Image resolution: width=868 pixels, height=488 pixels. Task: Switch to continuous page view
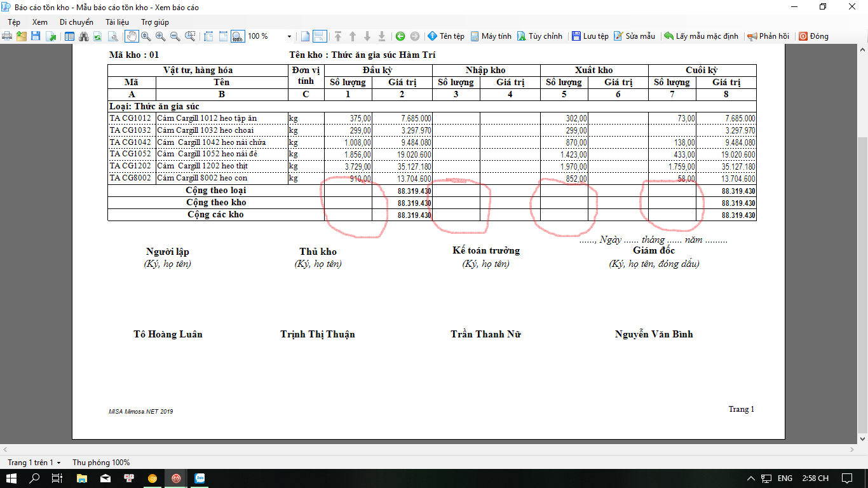coord(320,36)
